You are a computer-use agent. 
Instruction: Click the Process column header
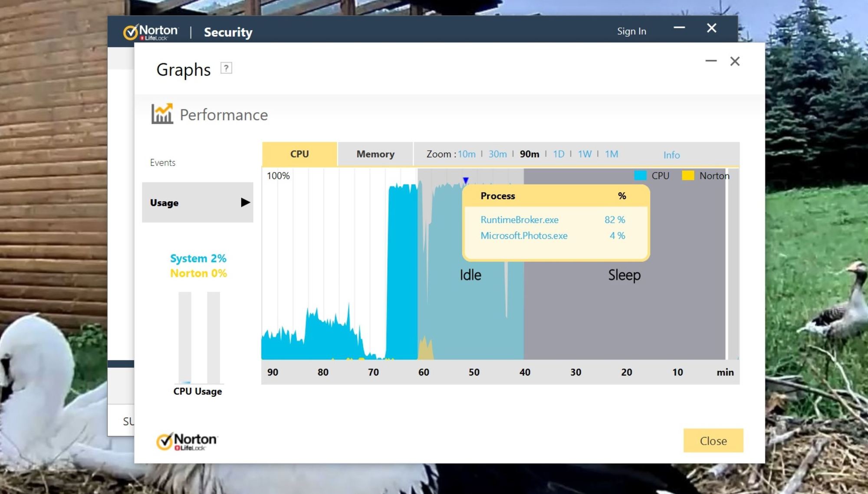(498, 196)
